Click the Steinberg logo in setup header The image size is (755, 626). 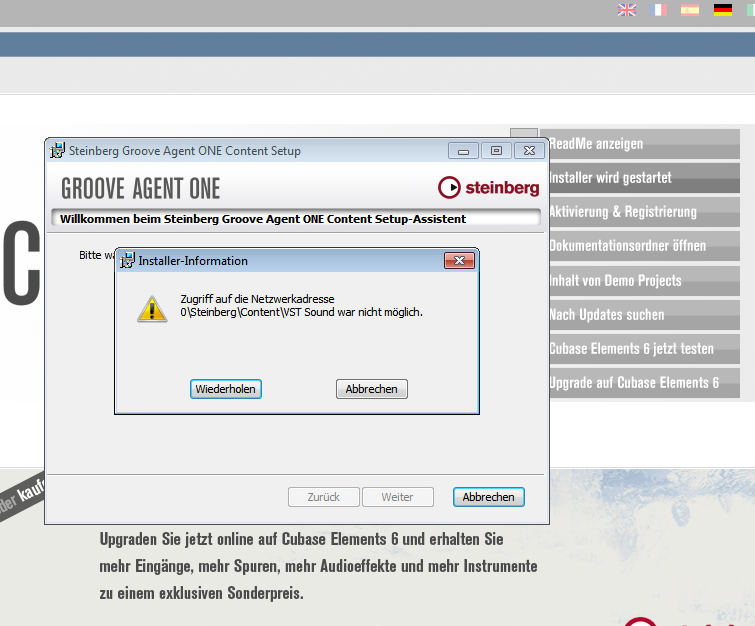[x=488, y=187]
